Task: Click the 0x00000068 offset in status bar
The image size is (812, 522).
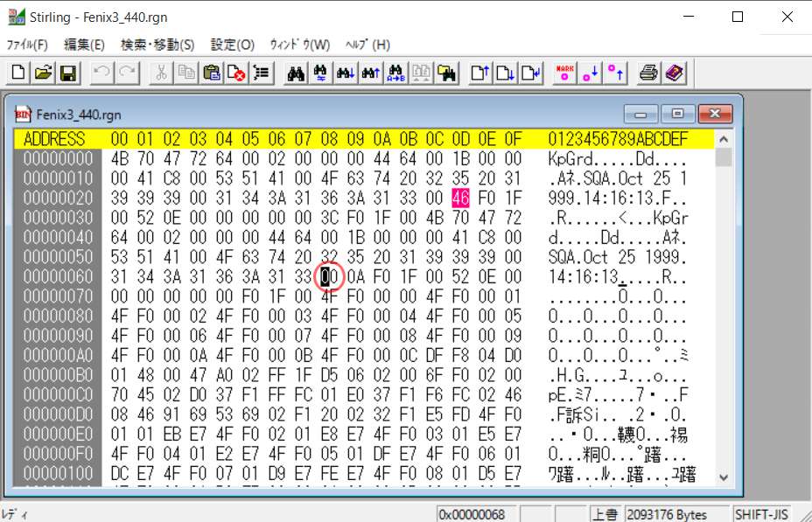Action: coord(472,514)
